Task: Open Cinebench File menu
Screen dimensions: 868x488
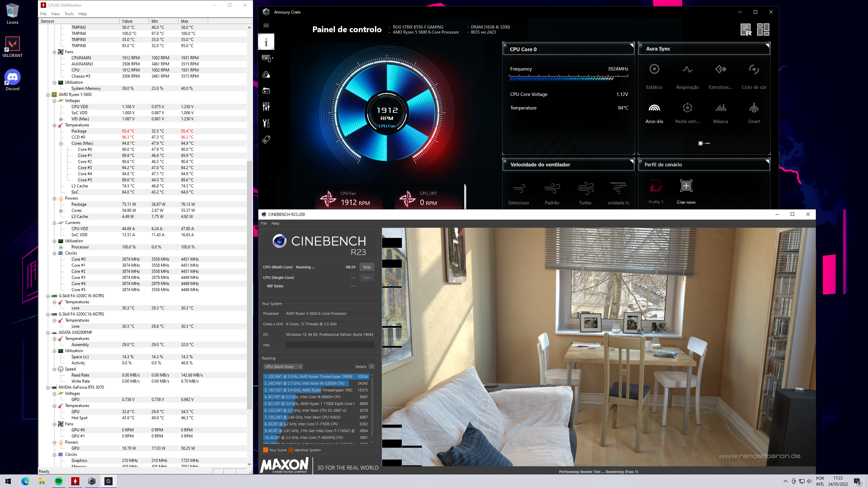Action: pyautogui.click(x=264, y=223)
